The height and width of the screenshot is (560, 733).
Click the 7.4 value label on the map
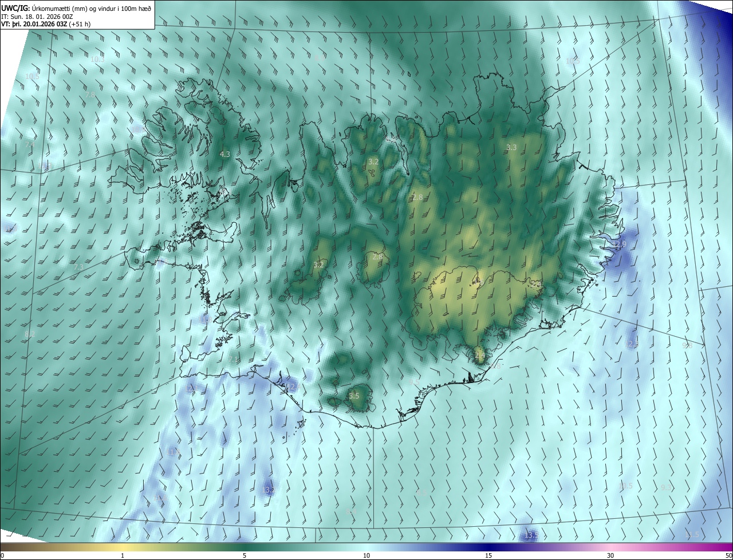point(30,145)
